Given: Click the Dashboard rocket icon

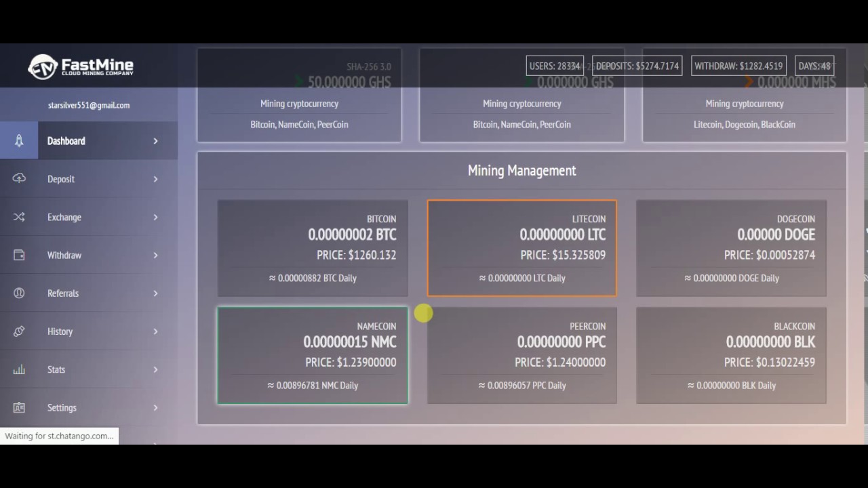Looking at the screenshot, I should 19,141.
